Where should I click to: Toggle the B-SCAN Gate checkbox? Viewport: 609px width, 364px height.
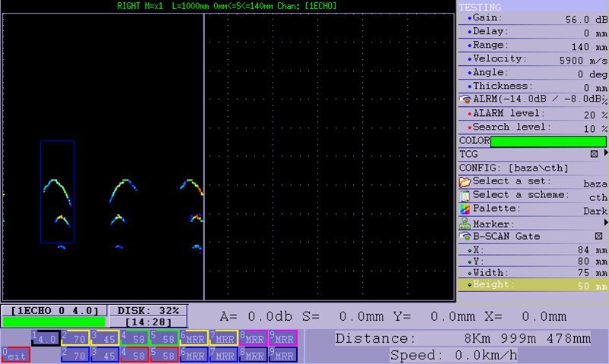pyautogui.click(x=598, y=237)
